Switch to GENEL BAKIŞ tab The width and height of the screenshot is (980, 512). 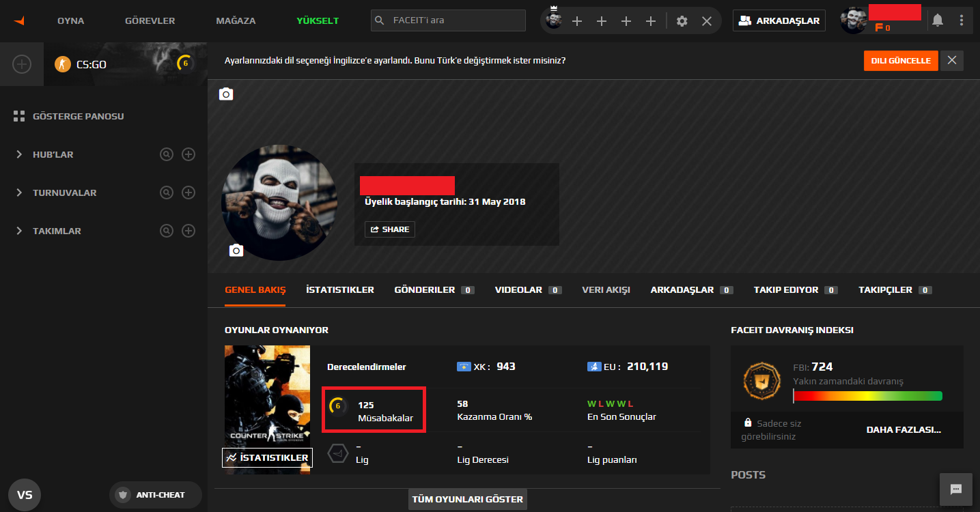tap(255, 289)
